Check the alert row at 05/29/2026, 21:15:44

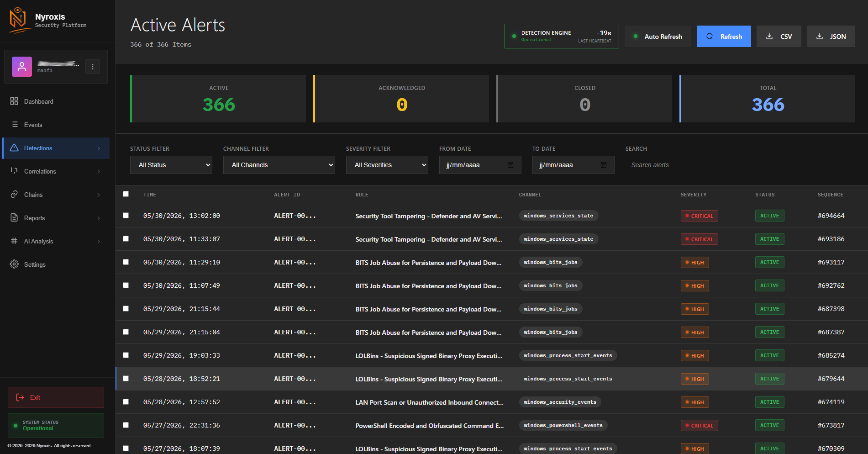coord(126,309)
